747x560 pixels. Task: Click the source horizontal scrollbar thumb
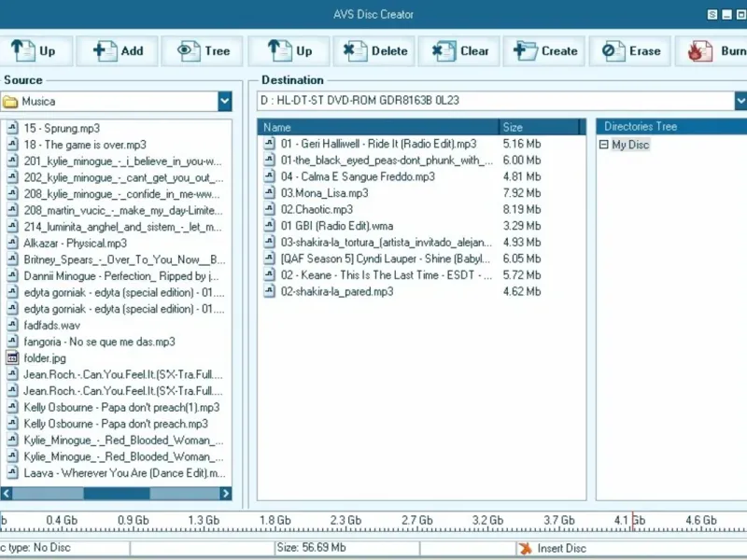coord(117,494)
